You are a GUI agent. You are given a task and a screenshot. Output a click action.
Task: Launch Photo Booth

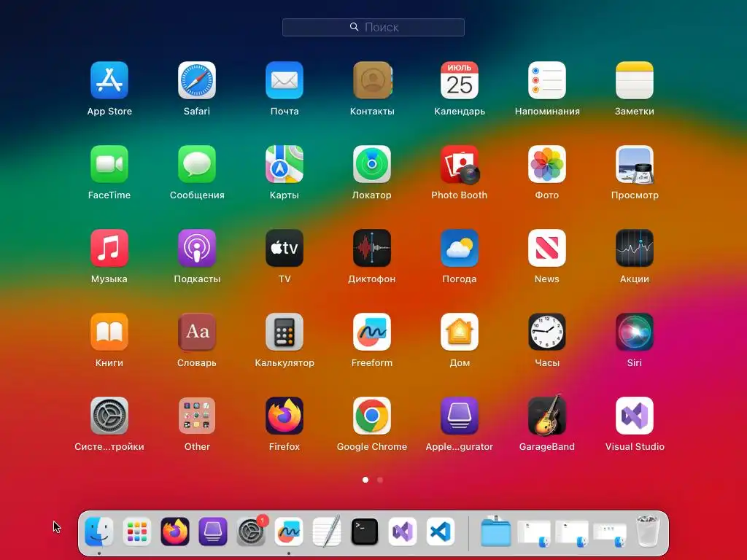tap(460, 164)
